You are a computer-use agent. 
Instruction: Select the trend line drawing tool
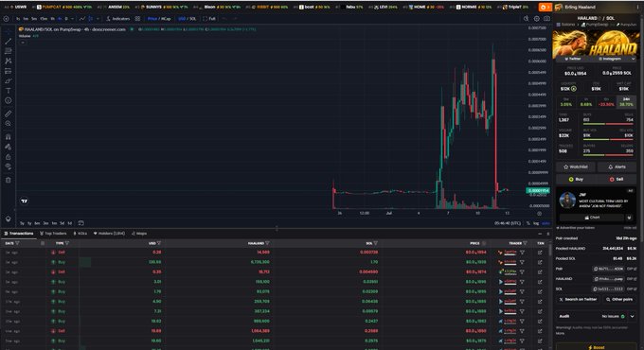pos(8,42)
